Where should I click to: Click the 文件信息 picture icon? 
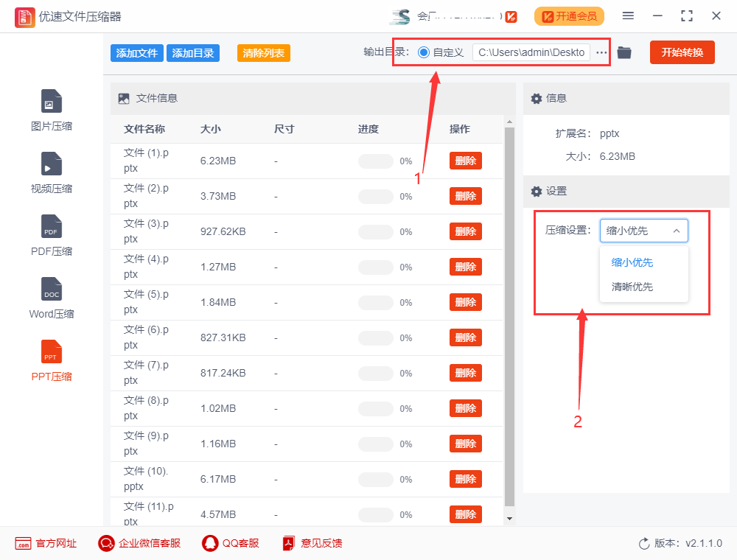point(124,99)
